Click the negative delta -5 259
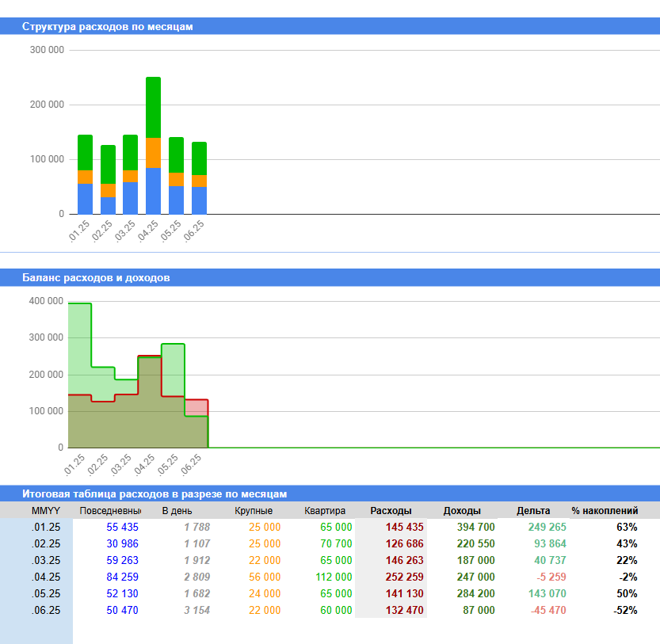The image size is (660, 644). pyautogui.click(x=551, y=577)
